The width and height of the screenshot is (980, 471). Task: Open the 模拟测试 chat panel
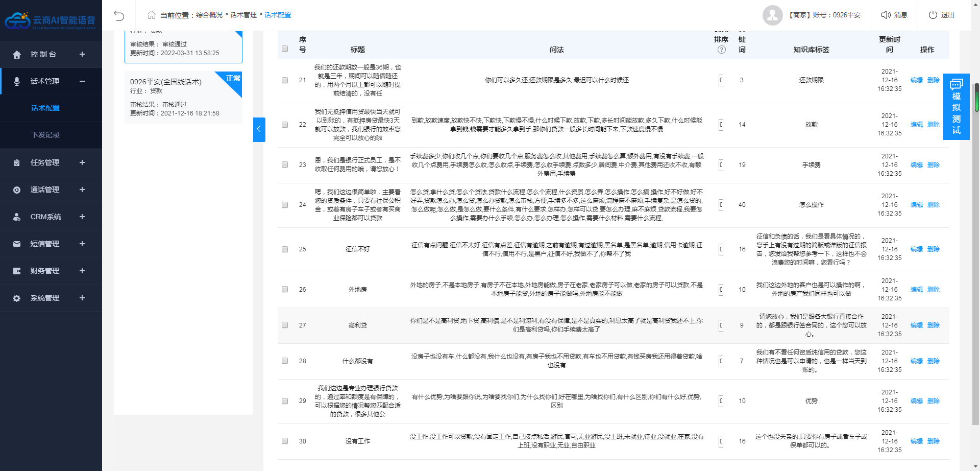[x=956, y=107]
